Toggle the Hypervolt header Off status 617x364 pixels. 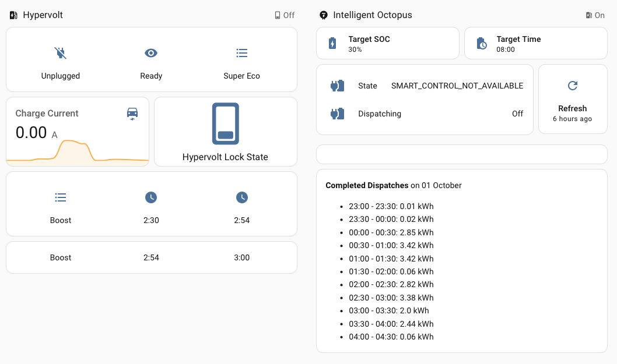285,15
